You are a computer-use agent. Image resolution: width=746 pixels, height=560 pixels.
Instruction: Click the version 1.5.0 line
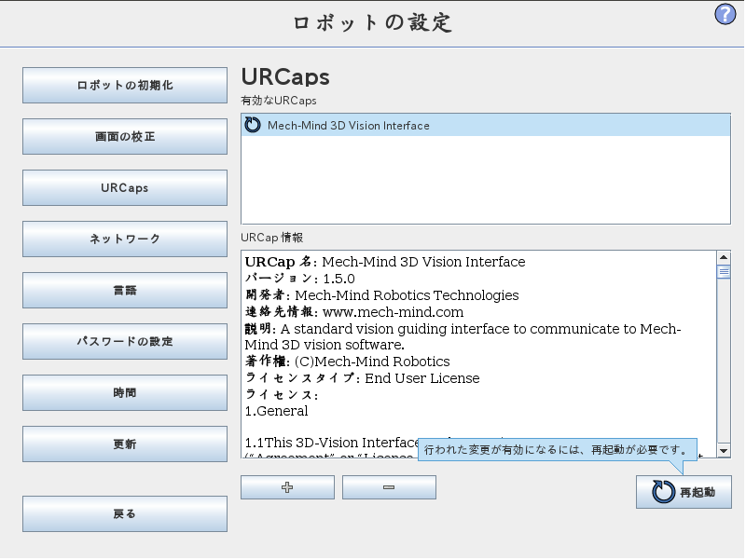(x=299, y=279)
